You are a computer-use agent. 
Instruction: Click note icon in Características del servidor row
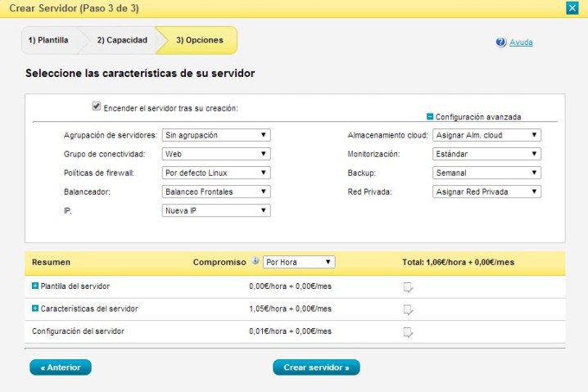point(408,309)
